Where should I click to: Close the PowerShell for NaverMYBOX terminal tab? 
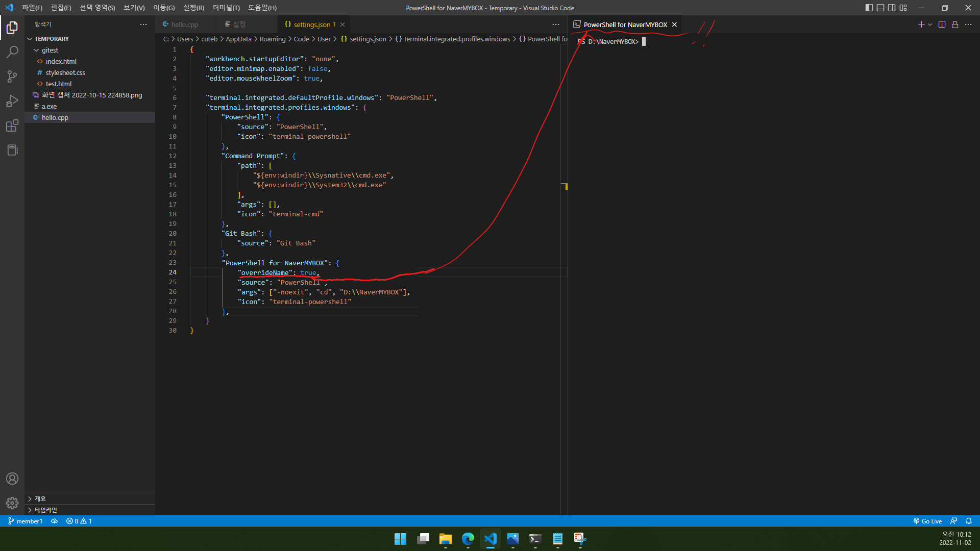(674, 24)
